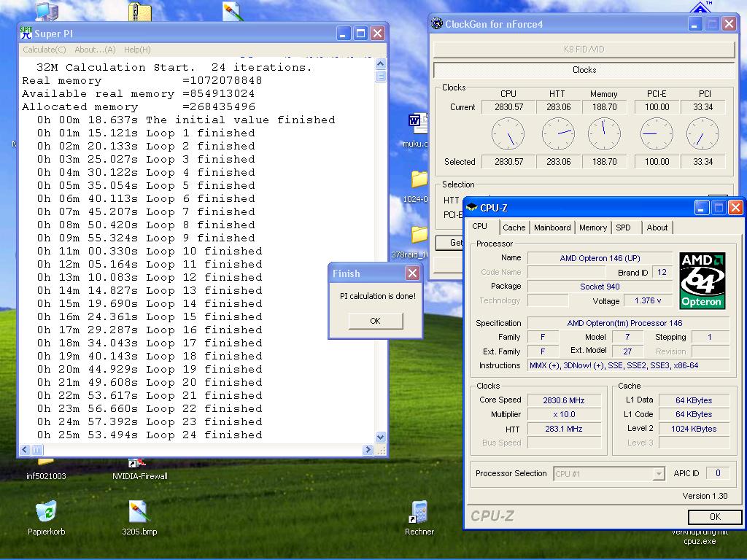Open the Calculate menu in Super PI
747x560 pixels.
44,50
